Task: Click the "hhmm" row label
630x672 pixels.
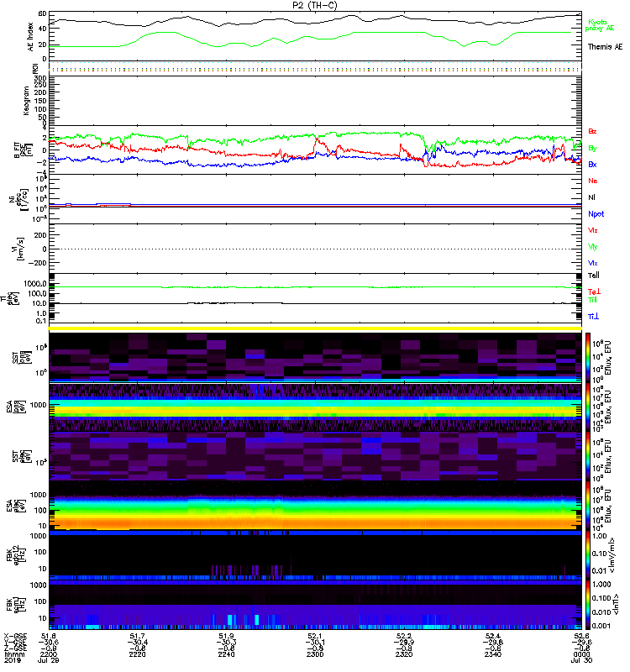Action: (14, 654)
